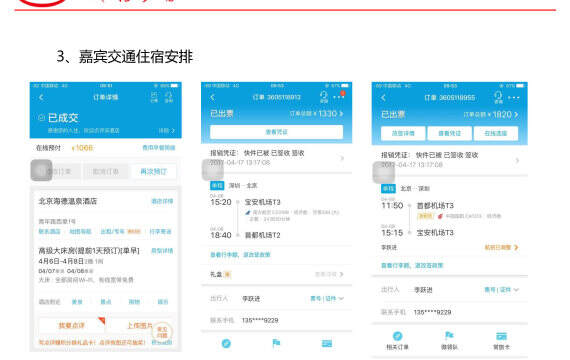Open 房型详情 link beside 高级大床房

click(x=162, y=251)
